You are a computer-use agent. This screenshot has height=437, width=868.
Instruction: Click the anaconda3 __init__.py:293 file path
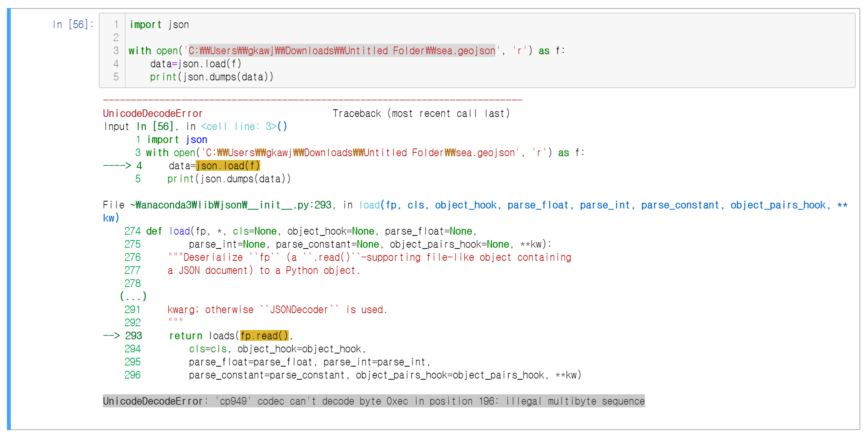click(x=231, y=205)
